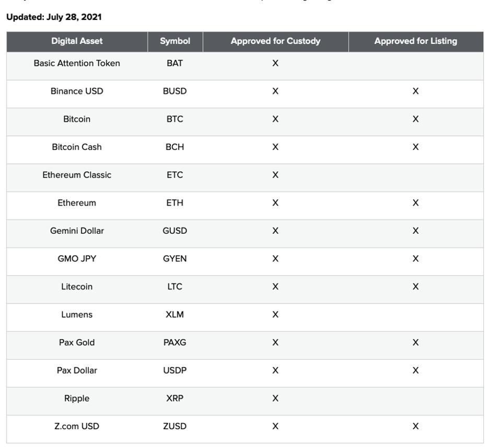The height and width of the screenshot is (448, 501).
Task: Click the Basic Attention Token cell
Action: (x=77, y=64)
